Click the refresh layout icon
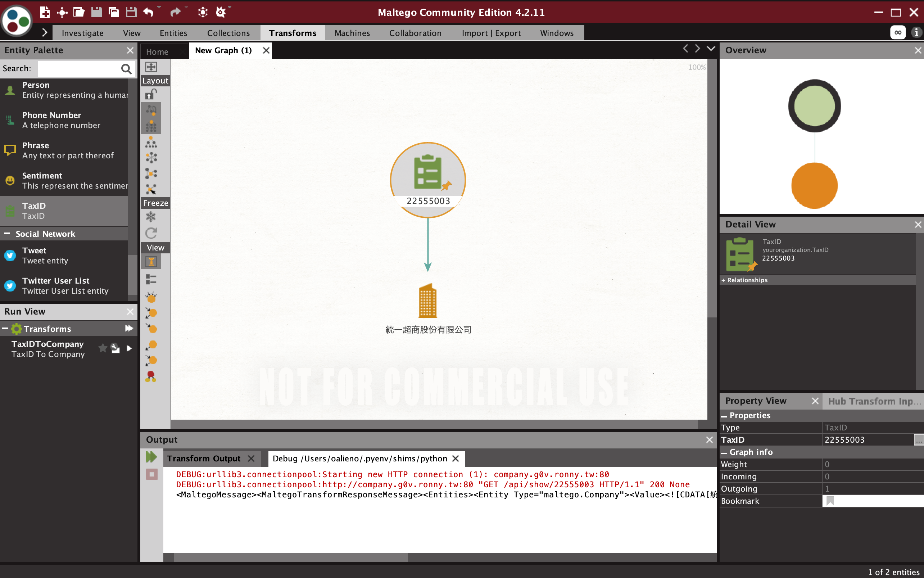This screenshot has width=924, height=578. 151,233
